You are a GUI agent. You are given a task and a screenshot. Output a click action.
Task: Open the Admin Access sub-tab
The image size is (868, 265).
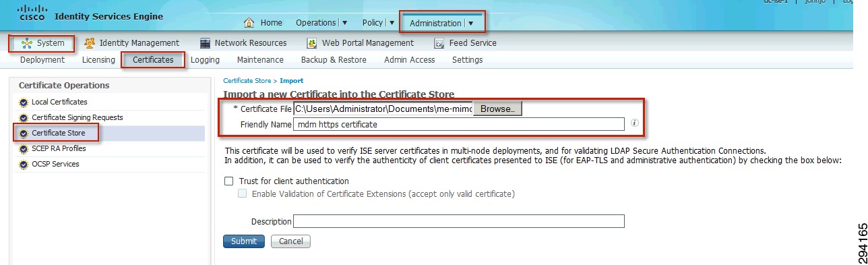coord(409,60)
